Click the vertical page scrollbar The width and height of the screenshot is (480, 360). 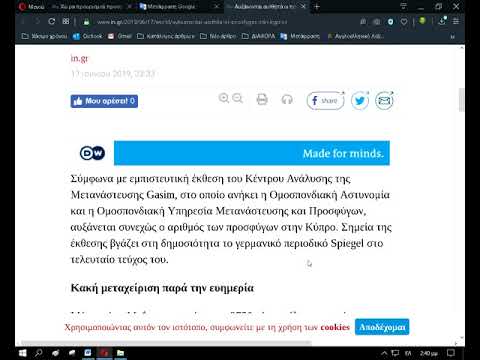tap(462, 100)
